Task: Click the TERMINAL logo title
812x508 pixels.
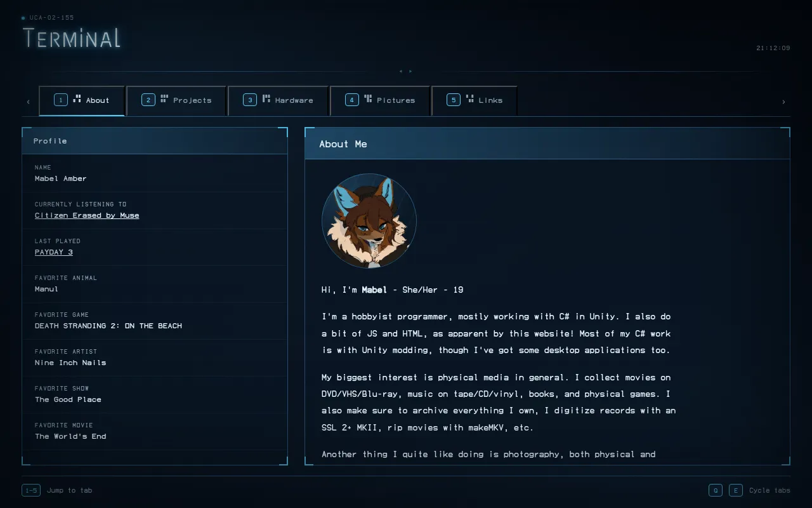Action: (x=72, y=39)
